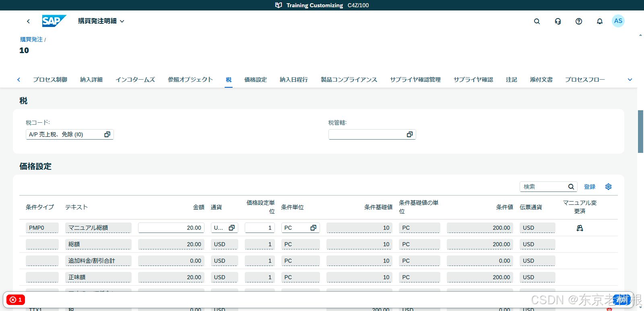Click the 条件値 0.00 in 追加料金 row
The width and height of the screenshot is (644, 311).
[480, 261]
